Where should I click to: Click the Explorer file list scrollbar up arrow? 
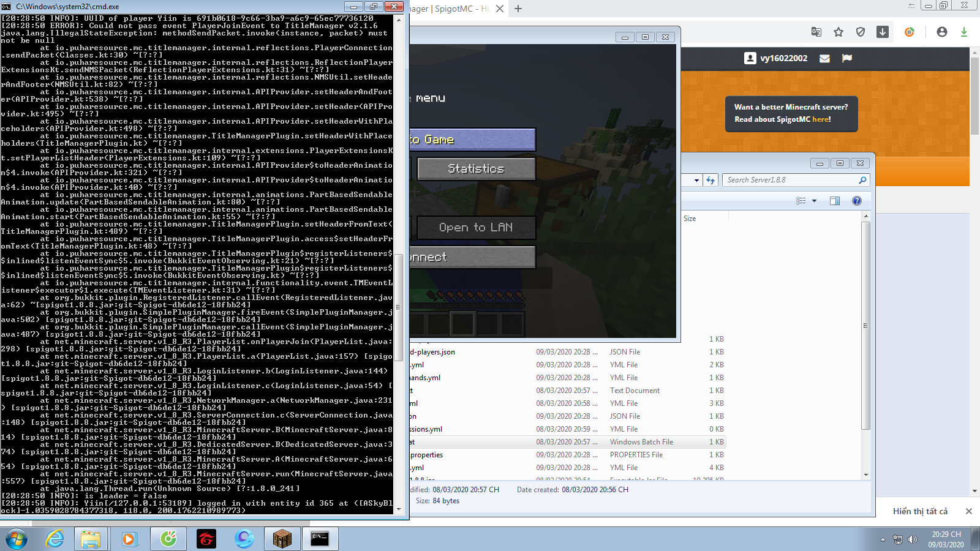click(866, 217)
